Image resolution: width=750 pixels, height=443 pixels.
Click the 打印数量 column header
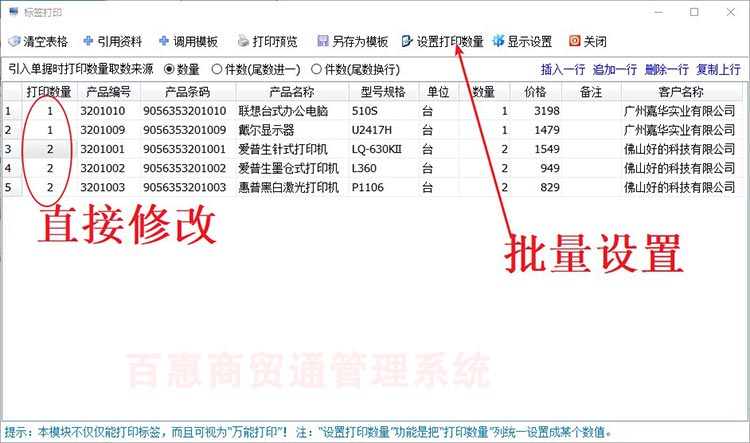point(49,91)
